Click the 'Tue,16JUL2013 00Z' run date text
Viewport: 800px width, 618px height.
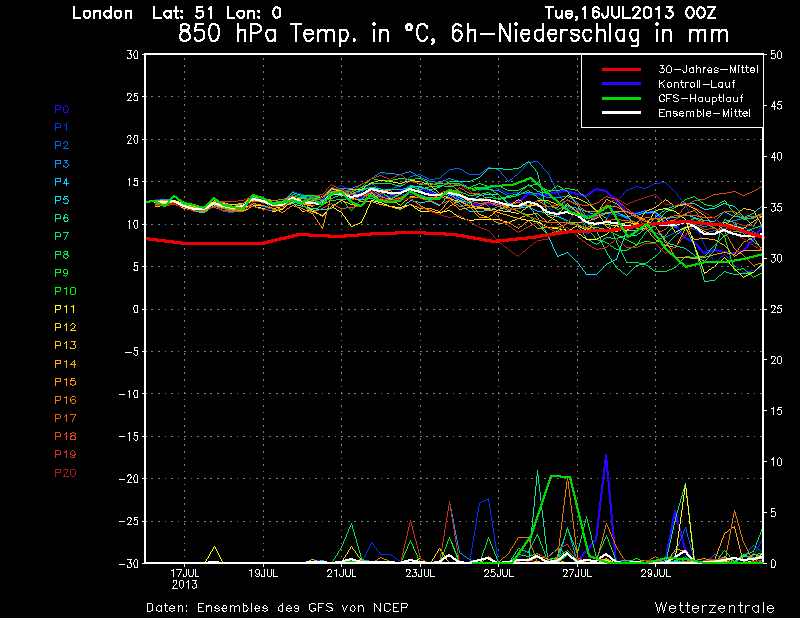pyautogui.click(x=631, y=12)
